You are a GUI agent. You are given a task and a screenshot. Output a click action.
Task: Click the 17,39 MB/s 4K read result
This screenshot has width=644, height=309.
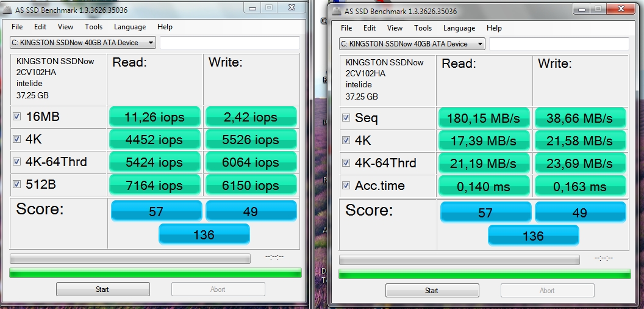click(x=484, y=140)
